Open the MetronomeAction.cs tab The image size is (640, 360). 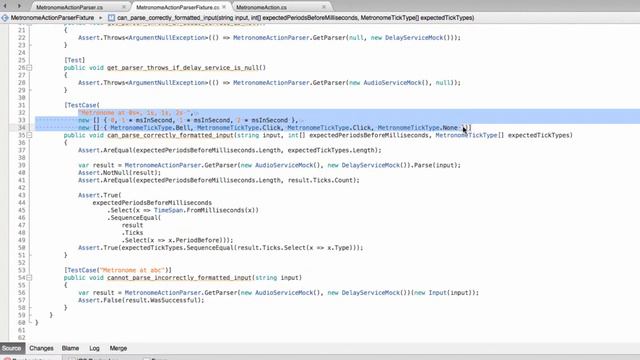pos(261,7)
